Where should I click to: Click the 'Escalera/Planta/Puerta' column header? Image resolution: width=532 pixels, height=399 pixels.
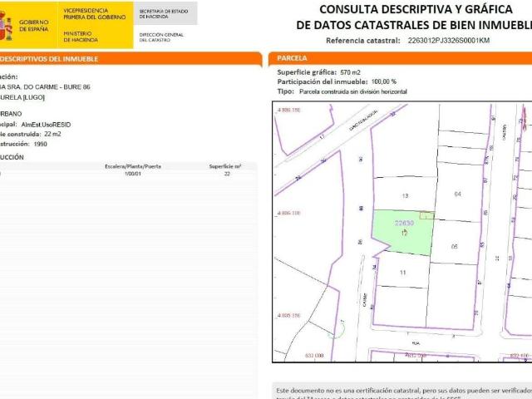(x=133, y=166)
